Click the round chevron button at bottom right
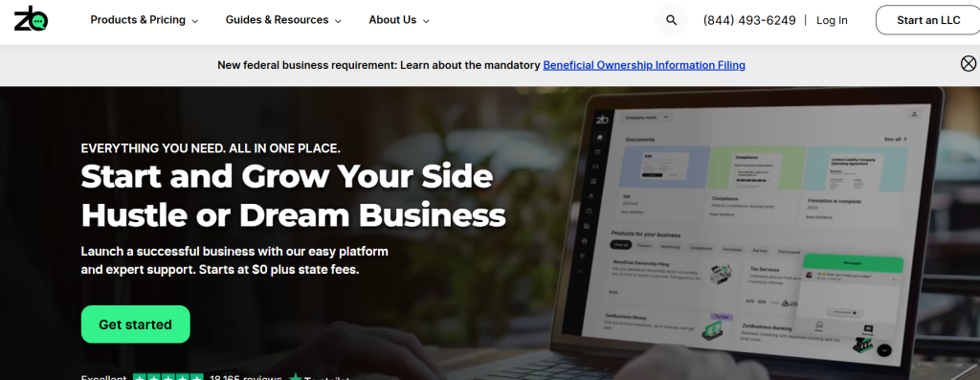Screen dimensions: 980x380 [x=883, y=350]
